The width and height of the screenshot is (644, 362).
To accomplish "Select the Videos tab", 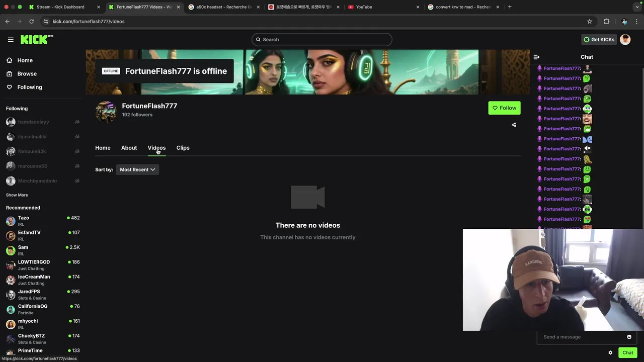I will tap(156, 148).
